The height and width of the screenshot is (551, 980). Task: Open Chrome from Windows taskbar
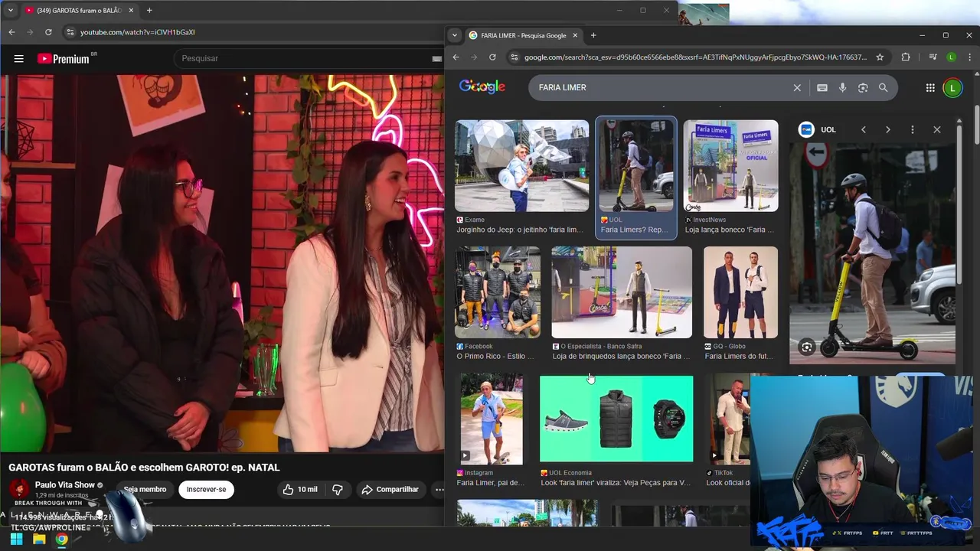pyautogui.click(x=61, y=540)
